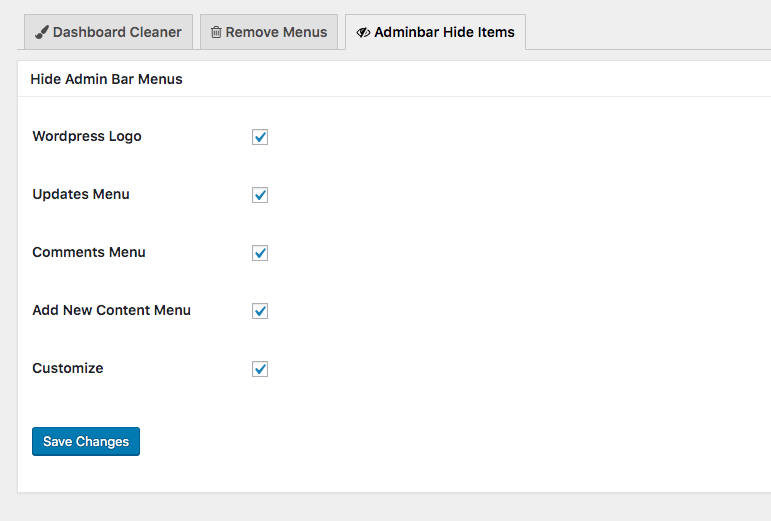Click the Comments Menu label

click(x=89, y=252)
